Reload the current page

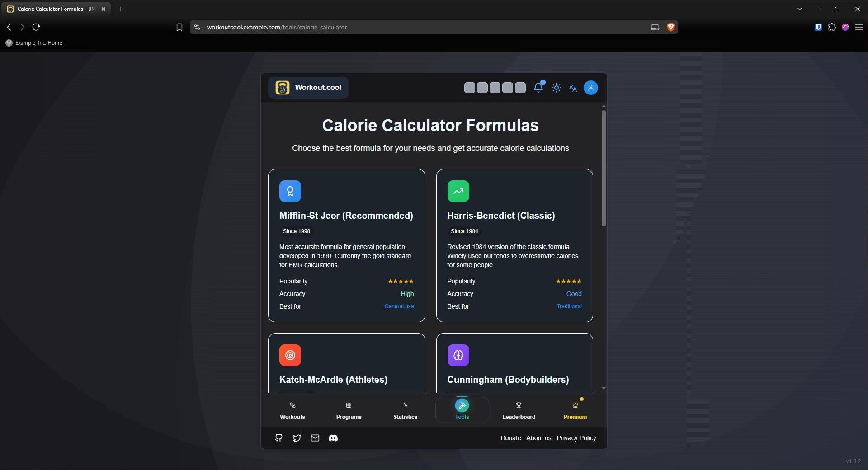tap(36, 27)
